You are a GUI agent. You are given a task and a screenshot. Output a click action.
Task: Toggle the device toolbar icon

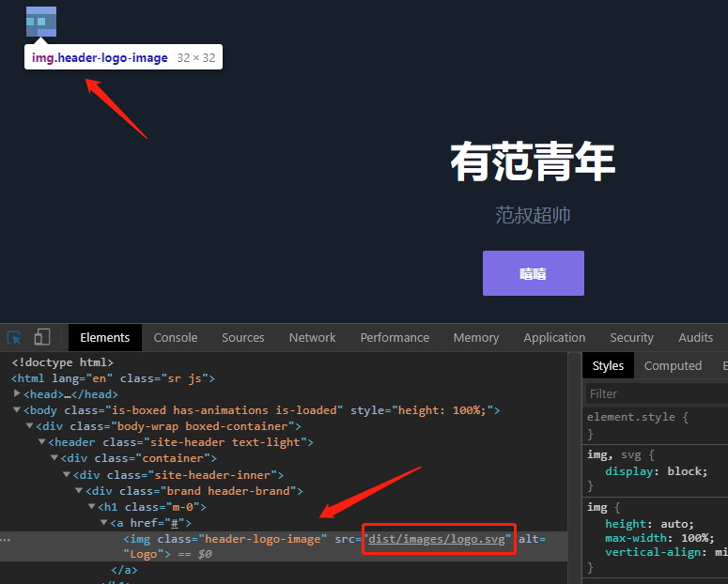(x=42, y=337)
